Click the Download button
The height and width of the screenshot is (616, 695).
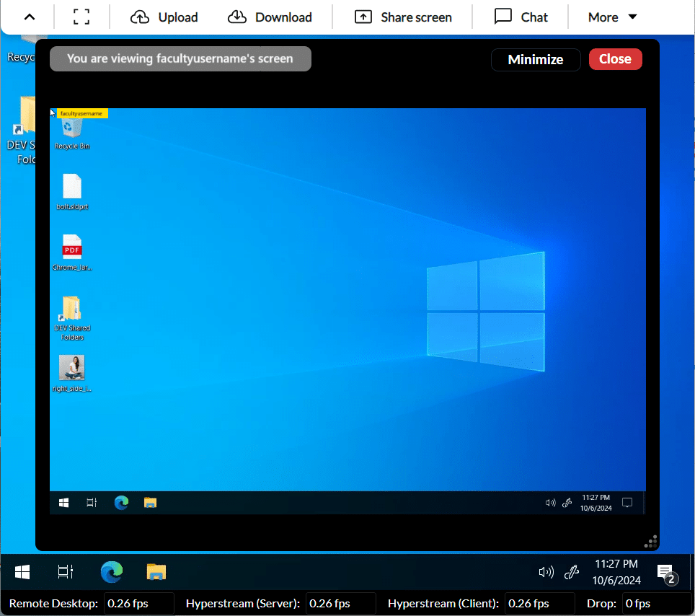pos(271,17)
